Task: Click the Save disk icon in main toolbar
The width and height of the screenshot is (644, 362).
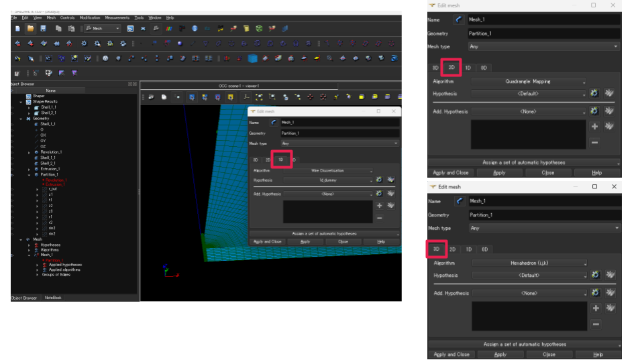Action: point(43,29)
